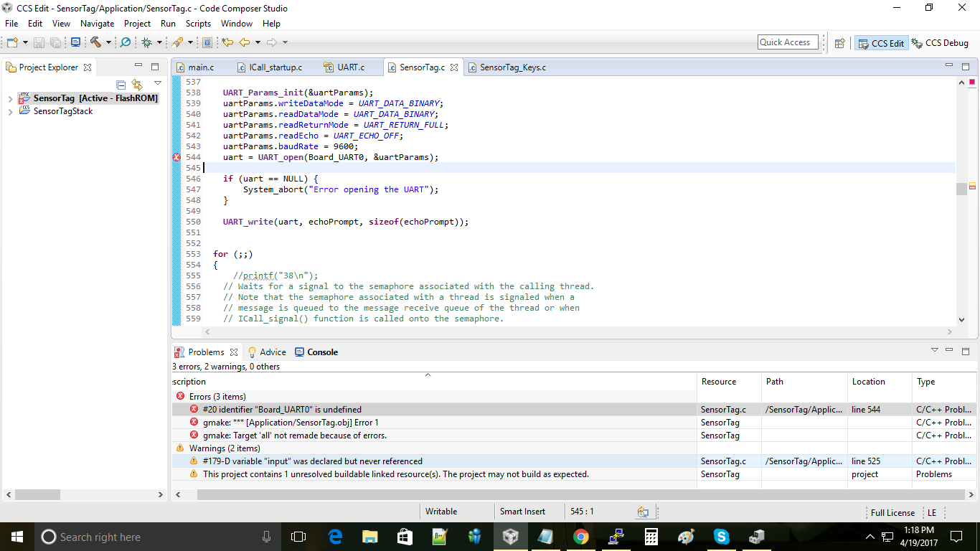Open the Console view tab
Screen dimensions: 980x551
[322, 352]
